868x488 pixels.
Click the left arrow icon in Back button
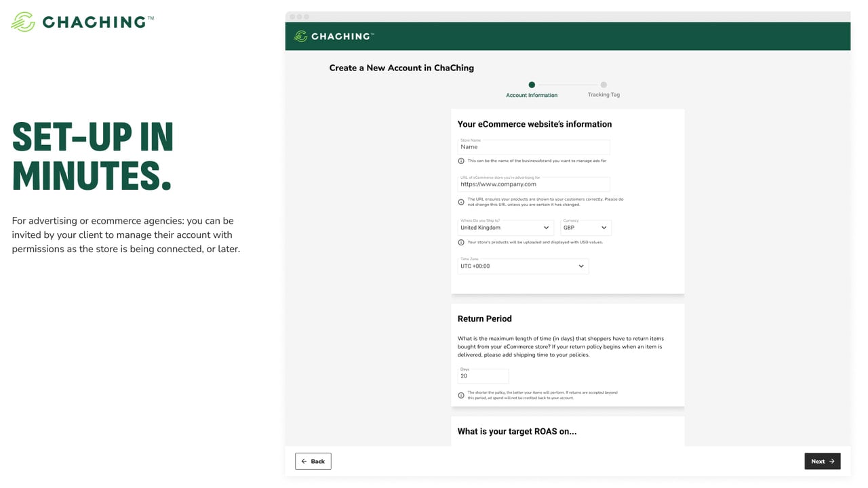(x=304, y=462)
